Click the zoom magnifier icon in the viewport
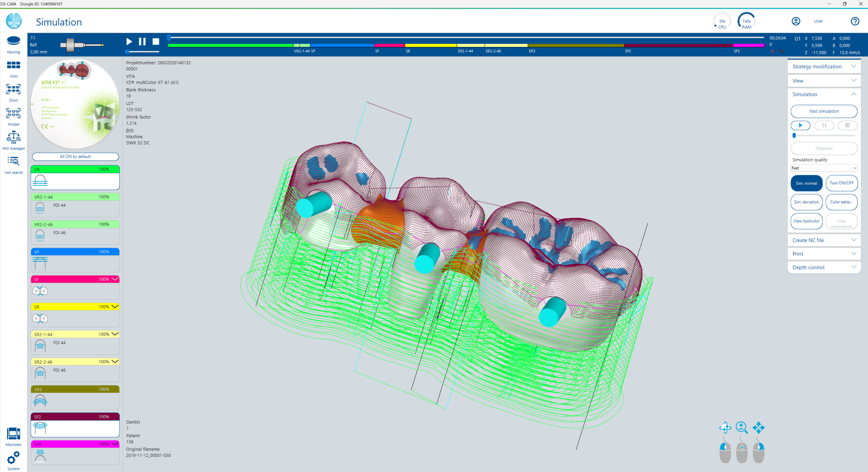The width and height of the screenshot is (868, 472). [x=742, y=428]
